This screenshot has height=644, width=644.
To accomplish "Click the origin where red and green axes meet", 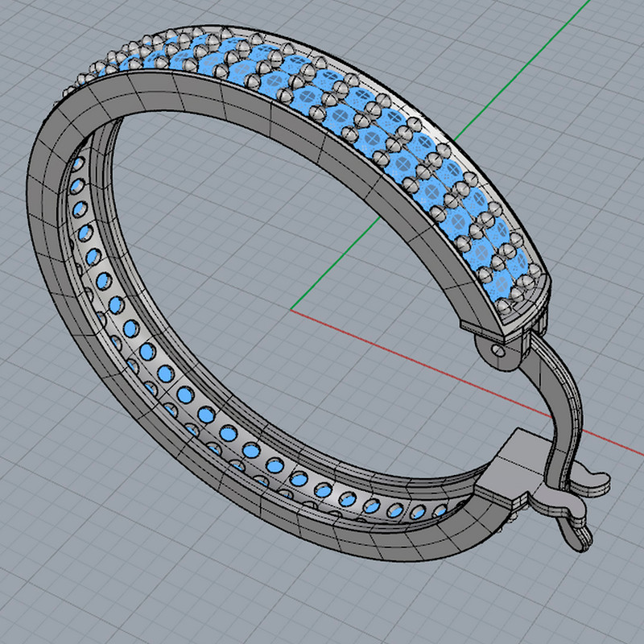I will tap(291, 310).
